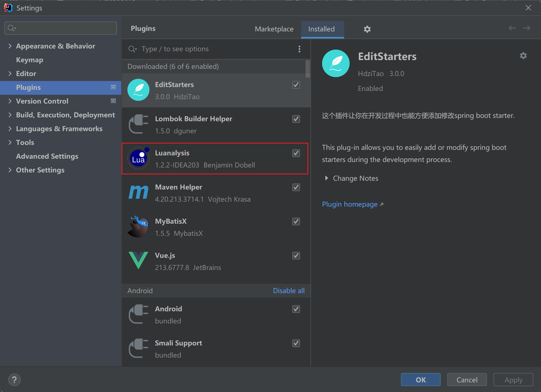
Task: Select Plugins in the settings tree
Action: pos(61,88)
